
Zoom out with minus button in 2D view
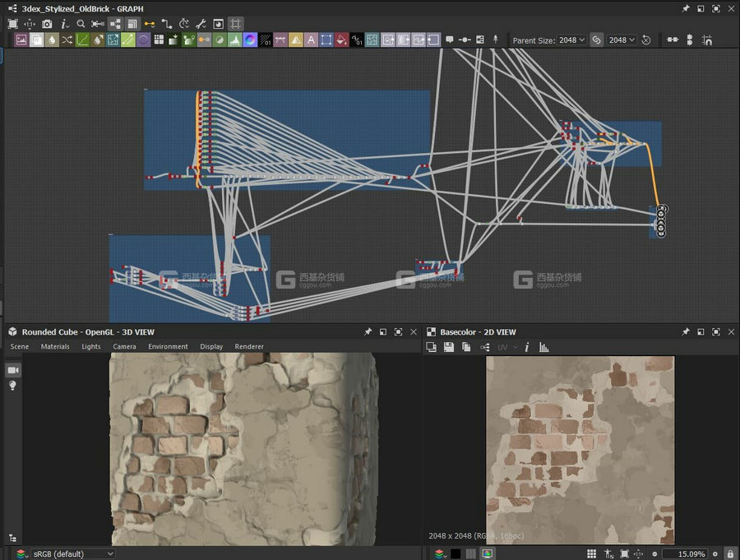[x=654, y=554]
